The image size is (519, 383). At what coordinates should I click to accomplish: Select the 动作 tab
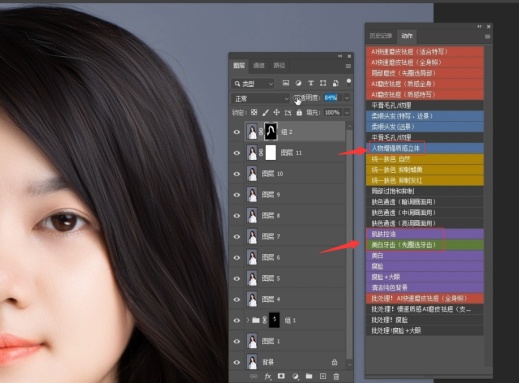pos(407,36)
